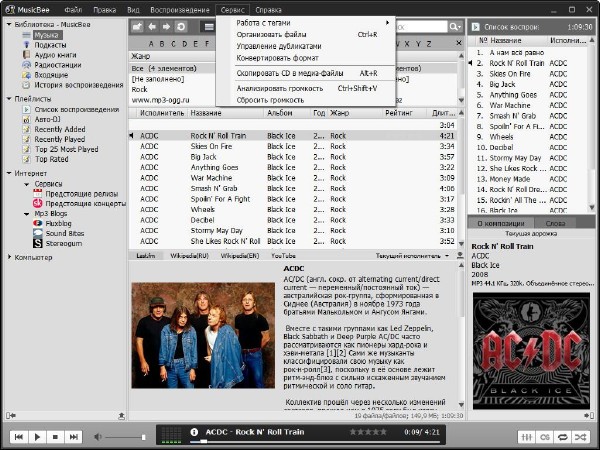Choose Конвертировать формат from the Сервис menu
This screenshot has height=450, width=600.
coord(278,57)
